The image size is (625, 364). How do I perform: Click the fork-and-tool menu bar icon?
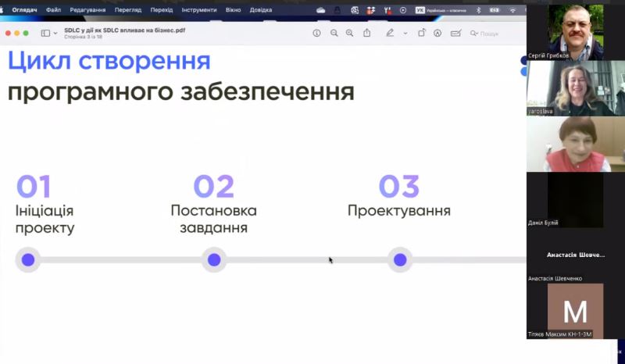click(x=387, y=10)
